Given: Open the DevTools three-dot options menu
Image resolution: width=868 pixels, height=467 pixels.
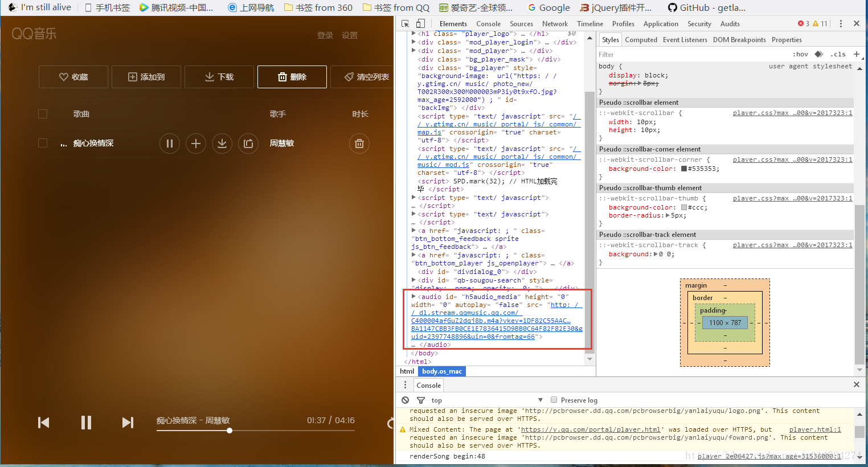Looking at the screenshot, I should (x=841, y=23).
